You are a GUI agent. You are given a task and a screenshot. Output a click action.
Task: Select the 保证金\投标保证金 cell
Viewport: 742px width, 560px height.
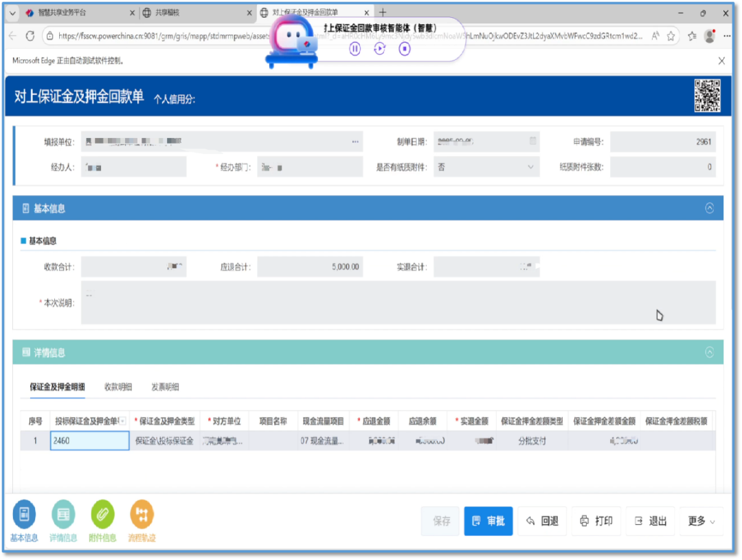[x=165, y=440]
